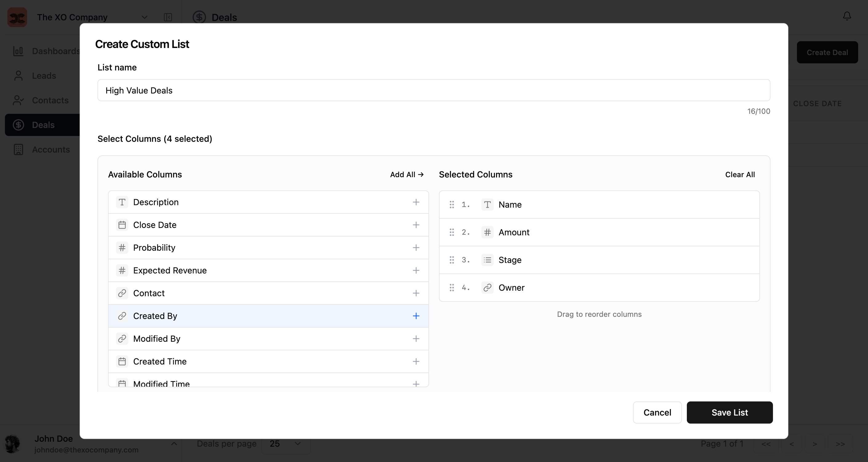Image resolution: width=868 pixels, height=462 pixels.
Task: Add Created By with the blue plus icon
Action: pos(416,316)
